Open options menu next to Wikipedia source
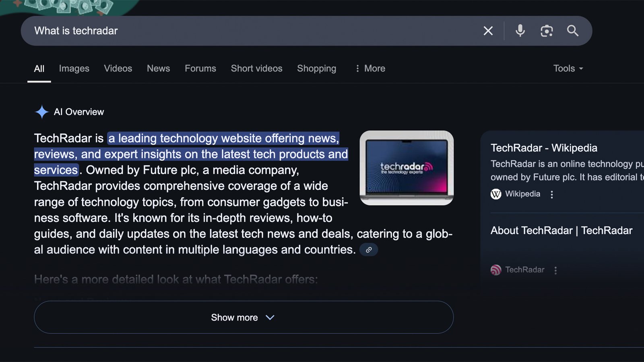Viewport: 644px width, 362px height. coord(552,195)
